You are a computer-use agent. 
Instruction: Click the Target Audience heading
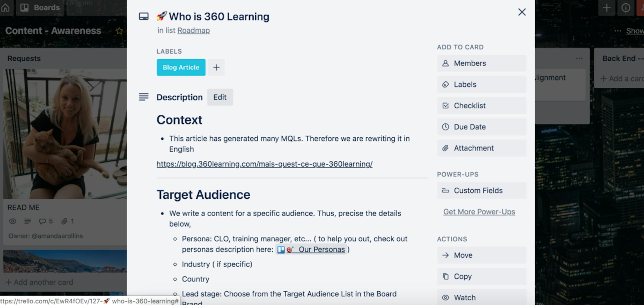204,195
